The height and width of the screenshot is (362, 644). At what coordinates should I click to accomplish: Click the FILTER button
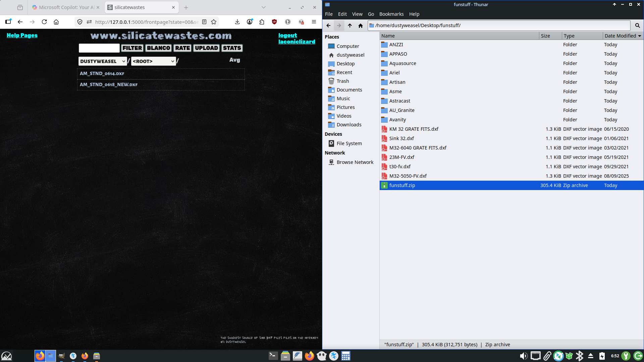tap(132, 48)
